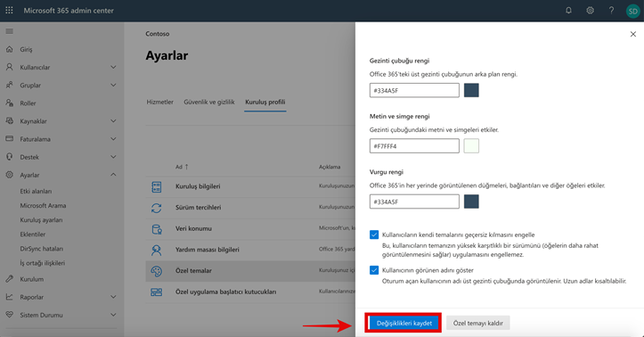The width and height of the screenshot is (644, 337).
Task: Click the Sistem Durumu heart icon
Action: pyautogui.click(x=10, y=315)
